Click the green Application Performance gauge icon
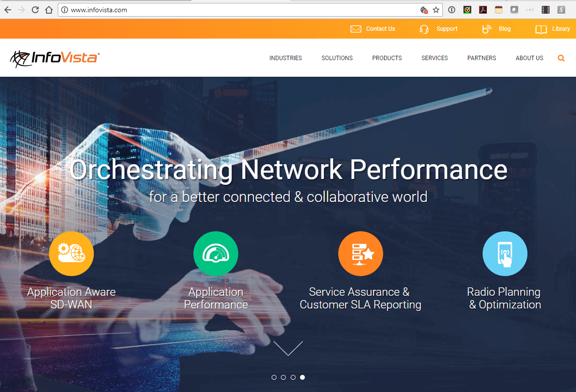Viewport: 576px width, 392px height. (x=216, y=254)
